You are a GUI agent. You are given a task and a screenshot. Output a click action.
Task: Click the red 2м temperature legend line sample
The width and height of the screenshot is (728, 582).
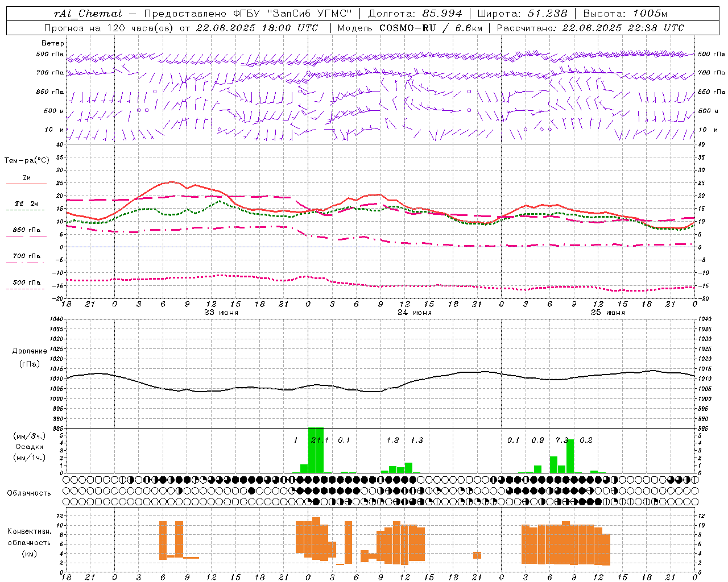tap(26, 184)
